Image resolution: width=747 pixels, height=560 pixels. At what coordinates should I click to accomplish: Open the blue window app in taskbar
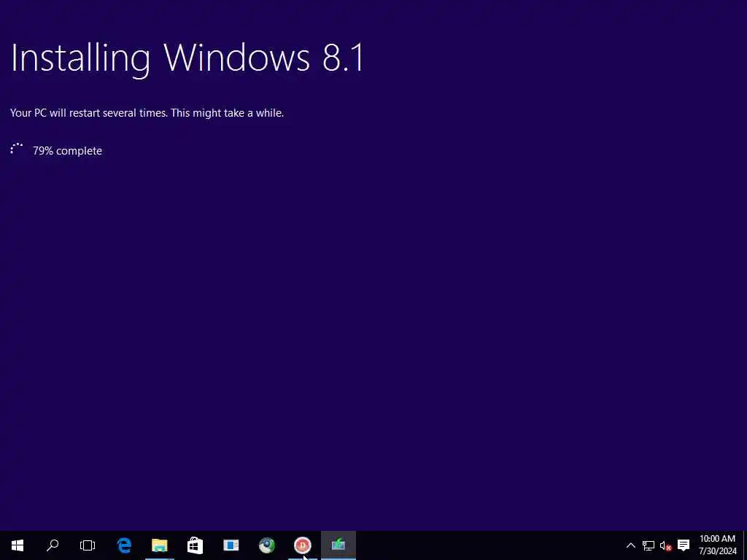pos(231,545)
